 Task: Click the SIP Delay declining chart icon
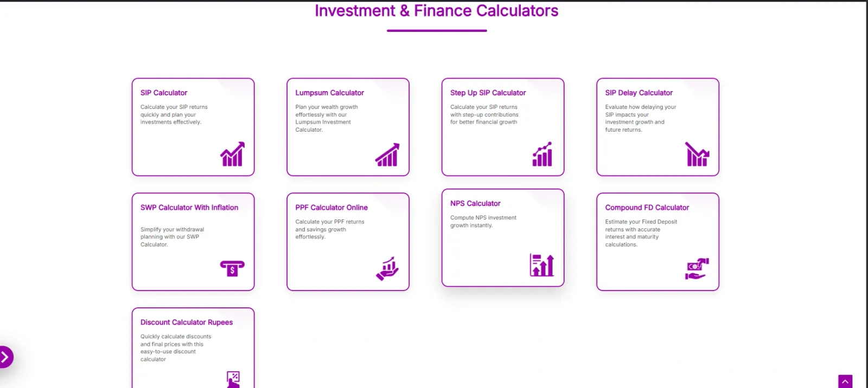(697, 154)
